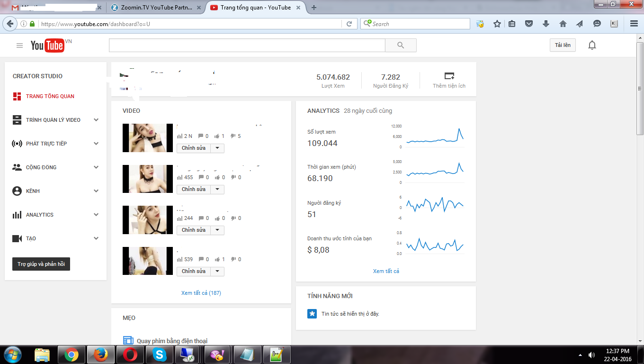Switch to the Gmail browser tab

coord(56,8)
